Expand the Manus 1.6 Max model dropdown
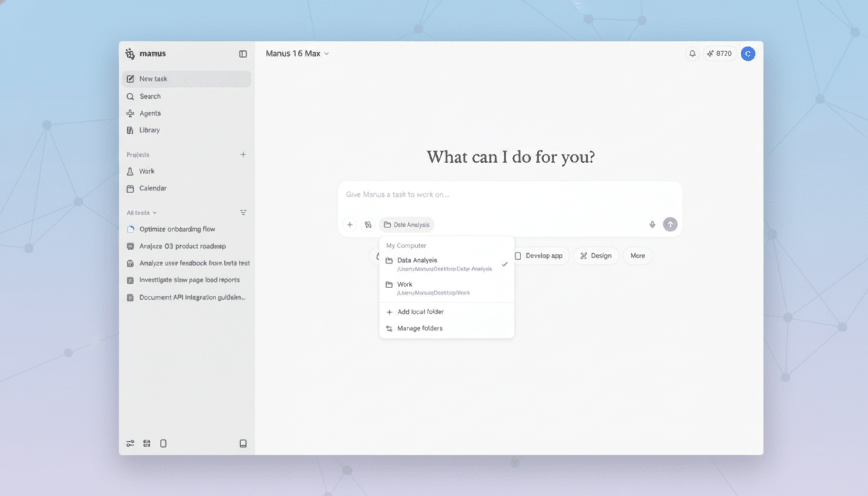Image resolution: width=868 pixels, height=496 pixels. 298,54
